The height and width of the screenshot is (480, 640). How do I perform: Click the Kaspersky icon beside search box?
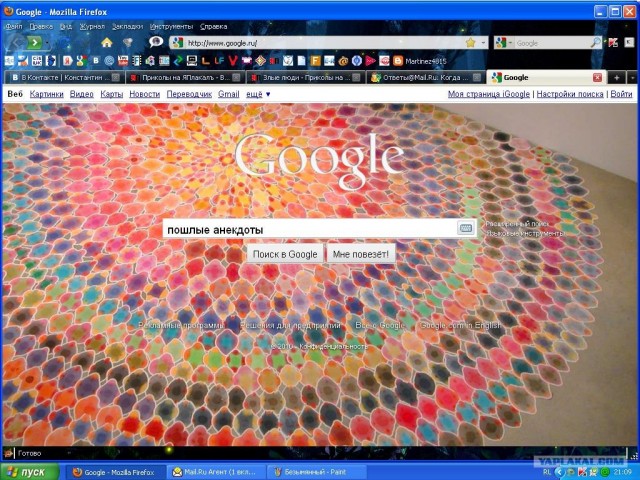(x=613, y=42)
